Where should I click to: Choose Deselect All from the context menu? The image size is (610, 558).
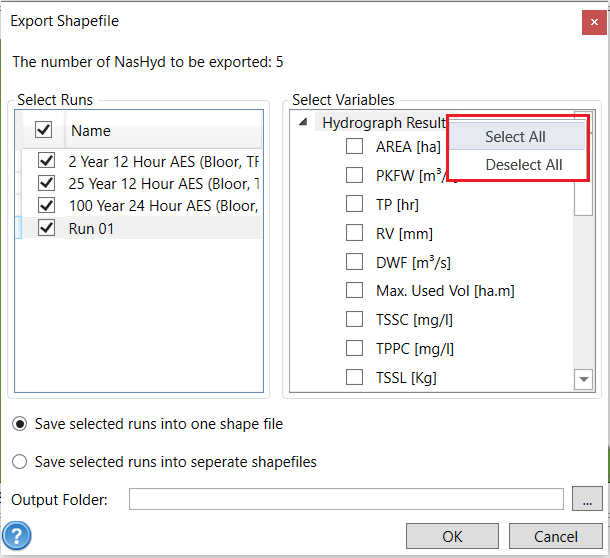[x=523, y=165]
